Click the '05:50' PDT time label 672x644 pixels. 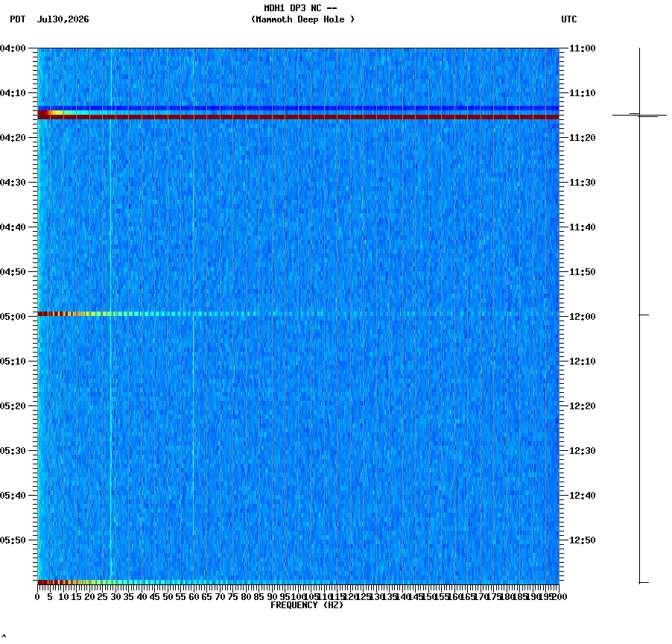click(13, 540)
